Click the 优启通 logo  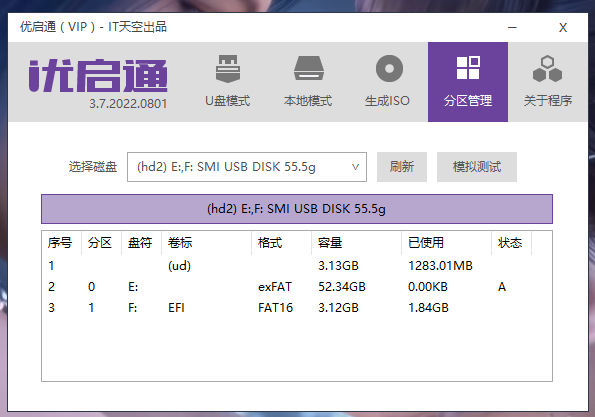pyautogui.click(x=98, y=76)
